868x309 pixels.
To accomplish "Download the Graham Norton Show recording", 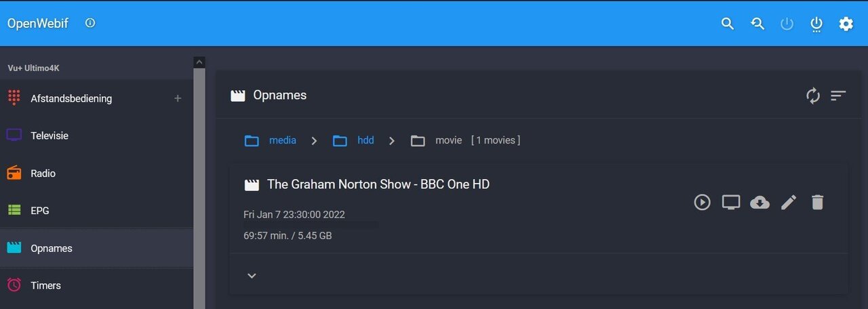I will click(759, 202).
